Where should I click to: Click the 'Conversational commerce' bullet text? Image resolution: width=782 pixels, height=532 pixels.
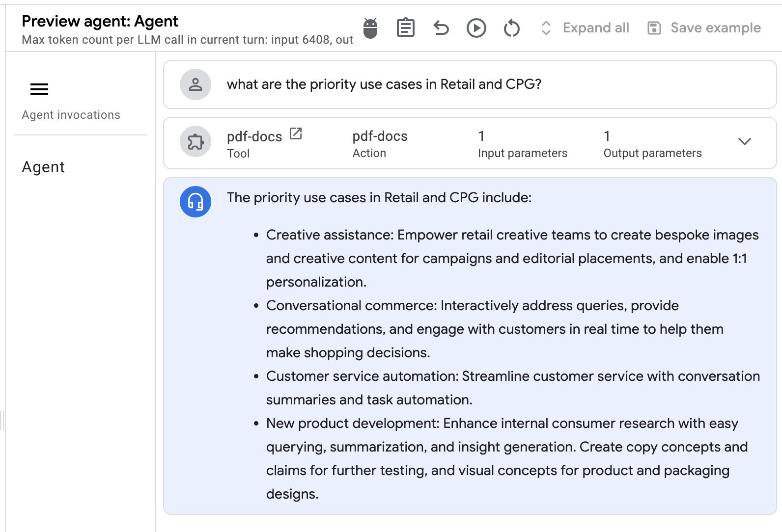(x=495, y=329)
